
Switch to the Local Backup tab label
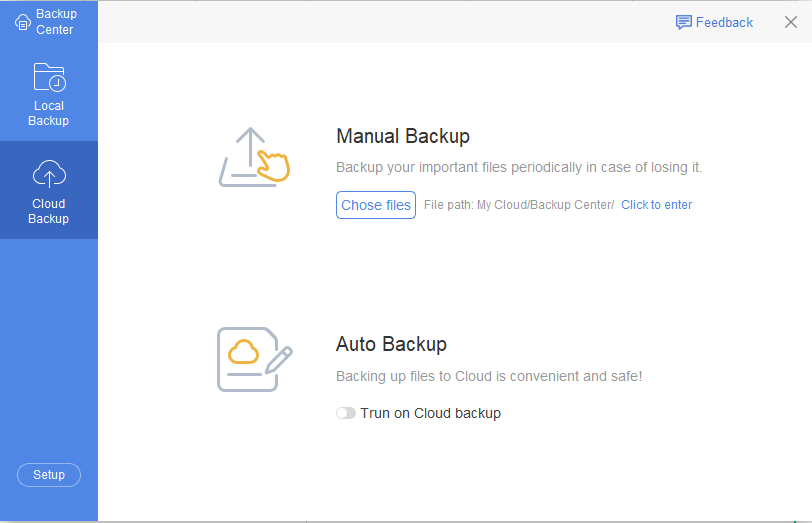(x=49, y=113)
